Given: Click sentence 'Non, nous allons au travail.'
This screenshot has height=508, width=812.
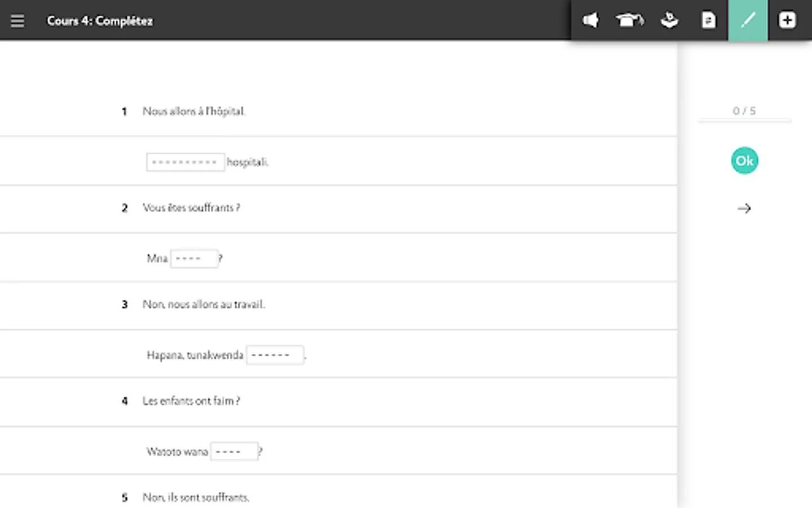Looking at the screenshot, I should click(204, 304).
